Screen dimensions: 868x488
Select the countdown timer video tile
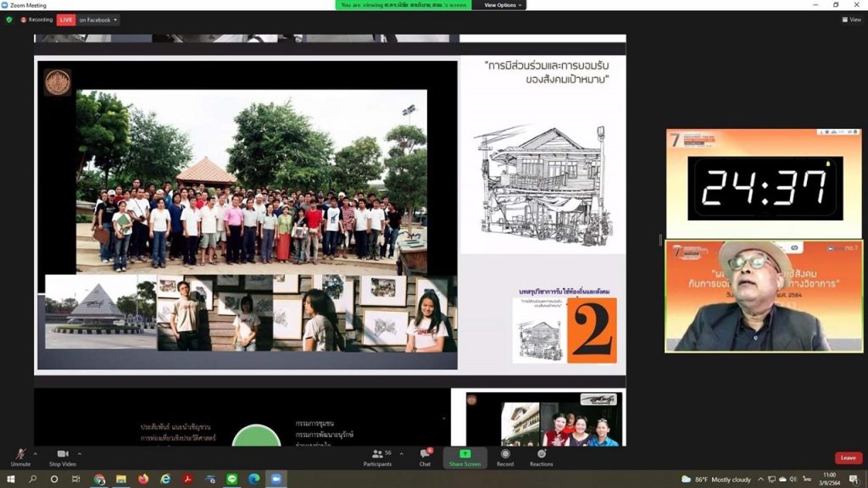pos(764,184)
